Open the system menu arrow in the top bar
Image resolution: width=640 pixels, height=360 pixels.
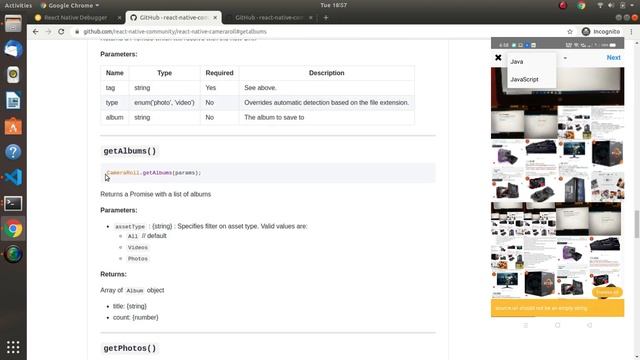[x=633, y=5]
